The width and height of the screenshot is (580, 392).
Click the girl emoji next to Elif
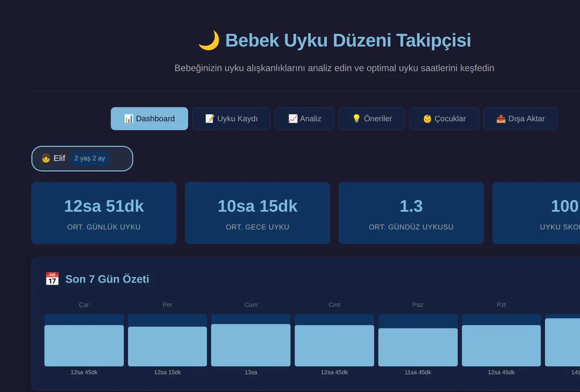[46, 159]
